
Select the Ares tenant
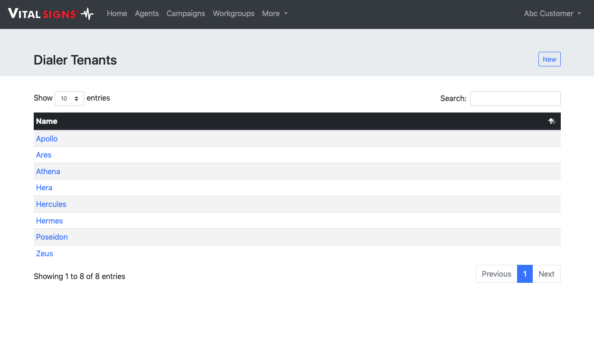click(x=44, y=155)
